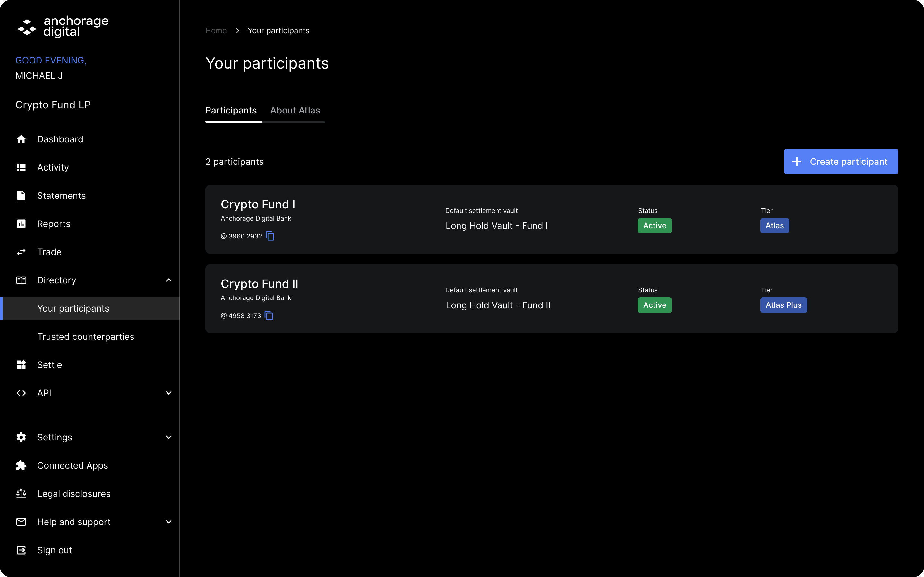Screen dimensions: 924x577
Task: Click the Statements document icon
Action: pyautogui.click(x=21, y=196)
